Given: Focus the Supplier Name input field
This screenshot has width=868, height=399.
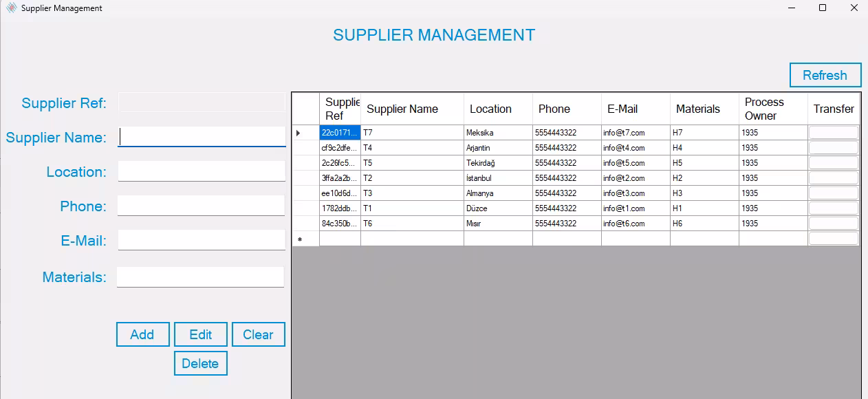Looking at the screenshot, I should click(202, 137).
